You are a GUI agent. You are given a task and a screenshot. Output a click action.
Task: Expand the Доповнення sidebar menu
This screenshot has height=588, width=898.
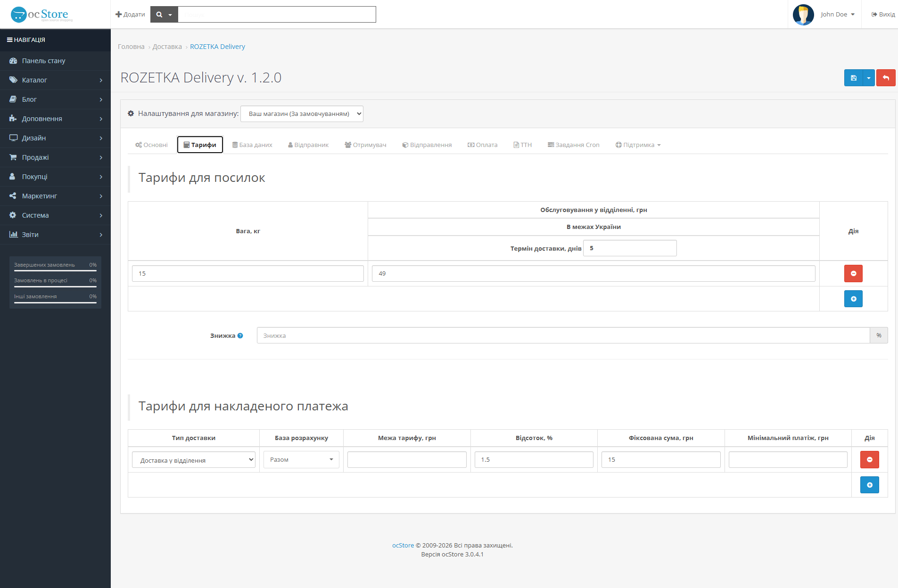coord(55,119)
